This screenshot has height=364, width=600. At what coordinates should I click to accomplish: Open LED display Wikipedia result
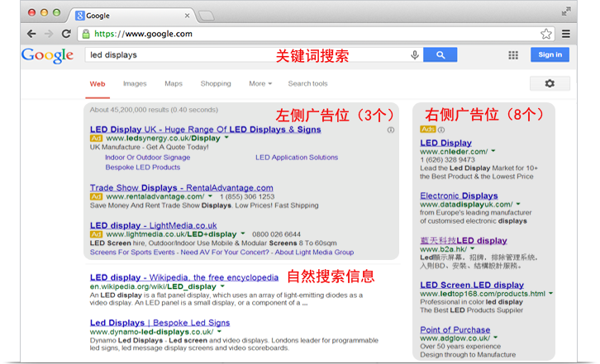[x=184, y=277]
